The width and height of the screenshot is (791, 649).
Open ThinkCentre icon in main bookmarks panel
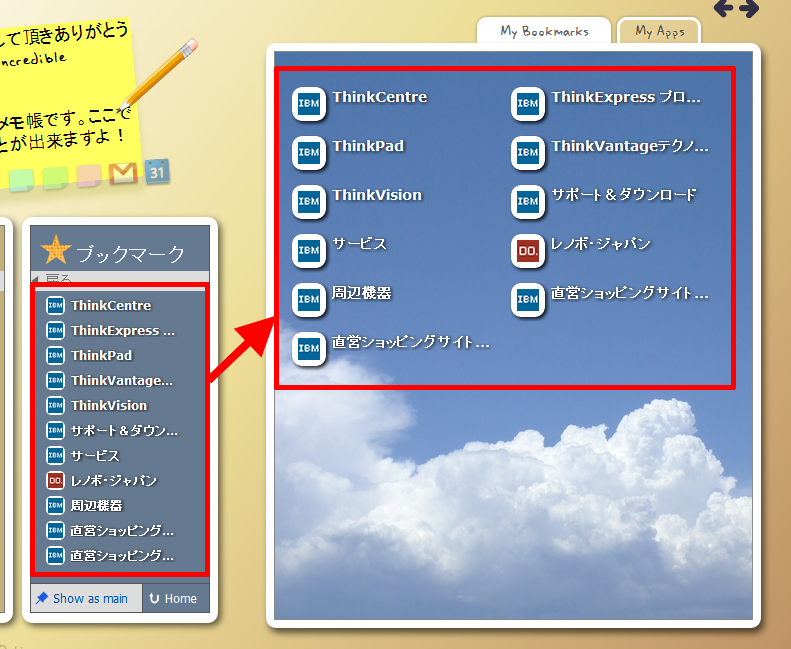click(309, 103)
